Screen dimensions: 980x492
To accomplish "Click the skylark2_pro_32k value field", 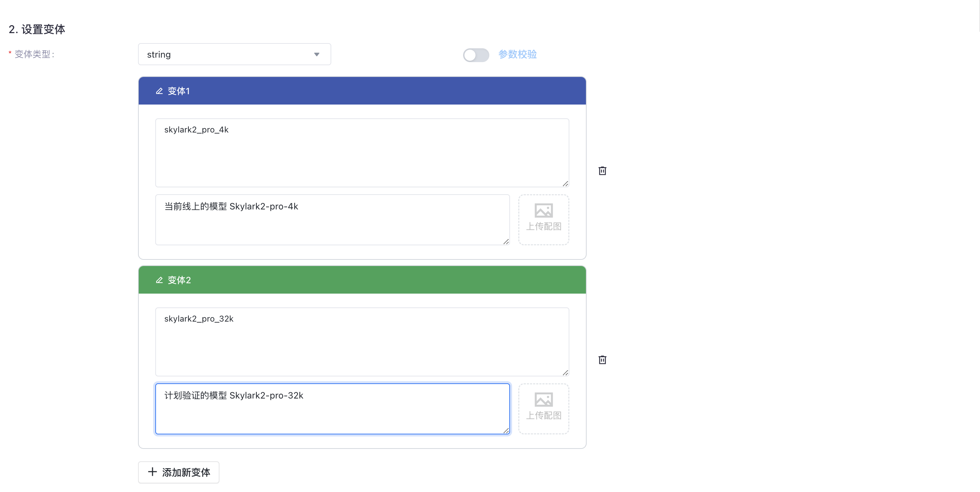I will pos(361,342).
